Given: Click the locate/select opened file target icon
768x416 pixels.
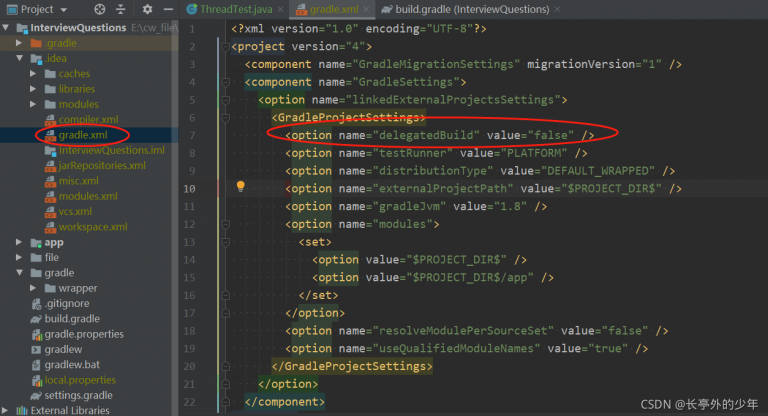Looking at the screenshot, I should 99,9.
